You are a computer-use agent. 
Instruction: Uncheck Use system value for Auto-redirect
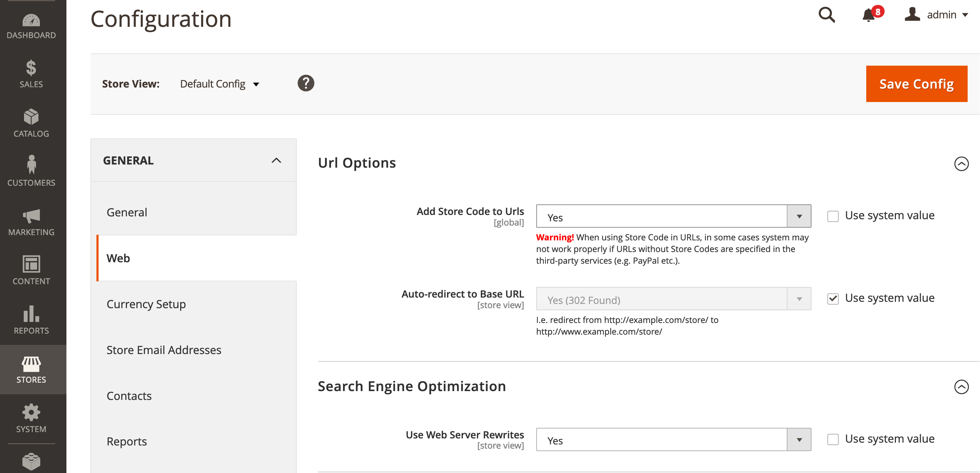pos(833,299)
